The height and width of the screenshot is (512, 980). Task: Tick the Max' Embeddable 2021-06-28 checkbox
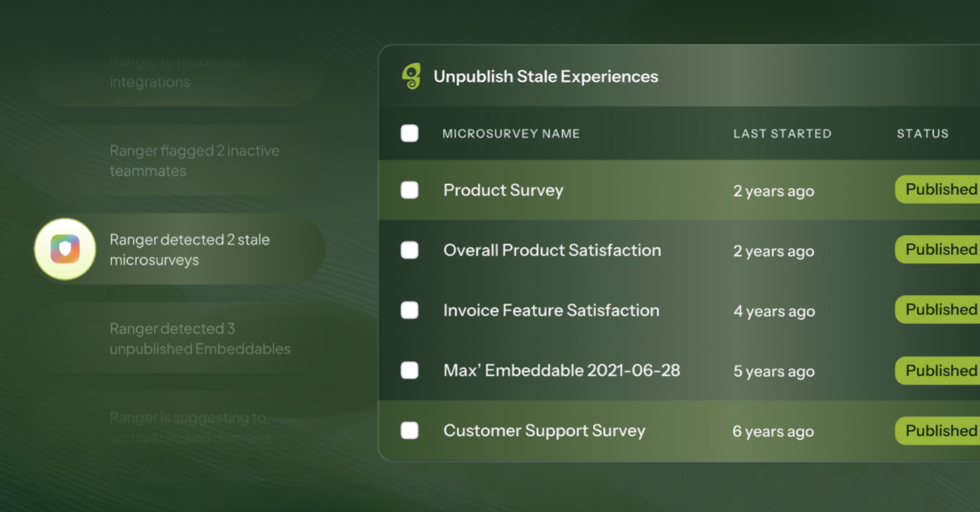(x=409, y=370)
